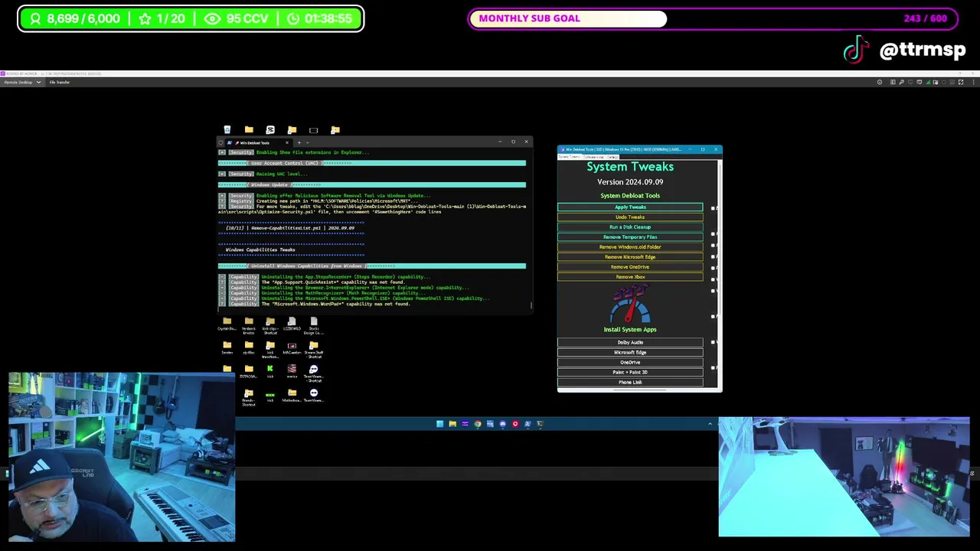Screen dimensions: 980x551
Task: Add a new terminal tab with plus
Action: point(299,142)
